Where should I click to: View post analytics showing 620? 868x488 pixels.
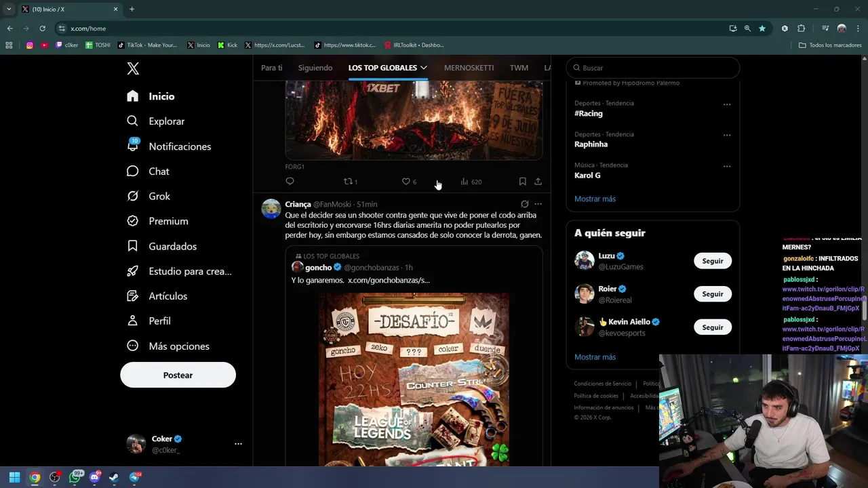pyautogui.click(x=471, y=181)
